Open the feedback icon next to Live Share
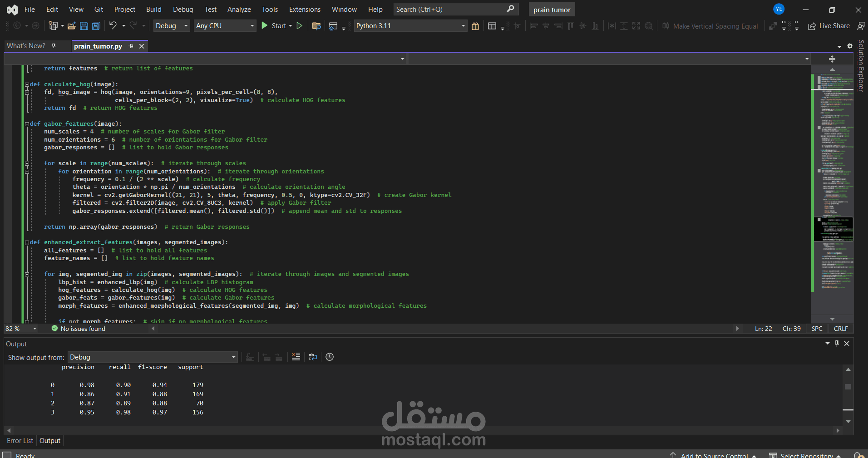The image size is (868, 458). tap(861, 26)
